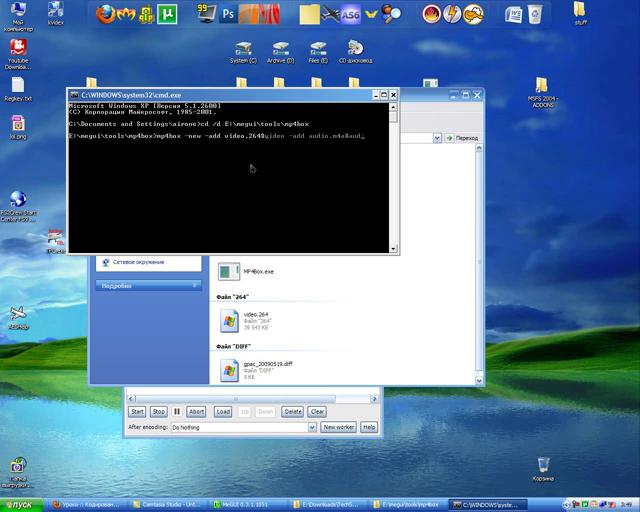Click cmd window scrollbar up arrow
Screen dimensions: 640x512
click(393, 107)
